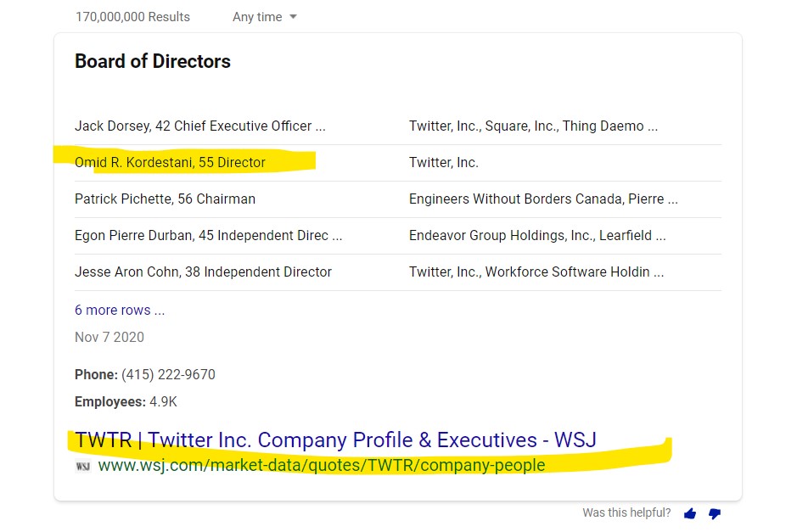Click Jesse Aron Cohn, 38 Independent Director
This screenshot has width=797, height=532.
click(x=203, y=272)
